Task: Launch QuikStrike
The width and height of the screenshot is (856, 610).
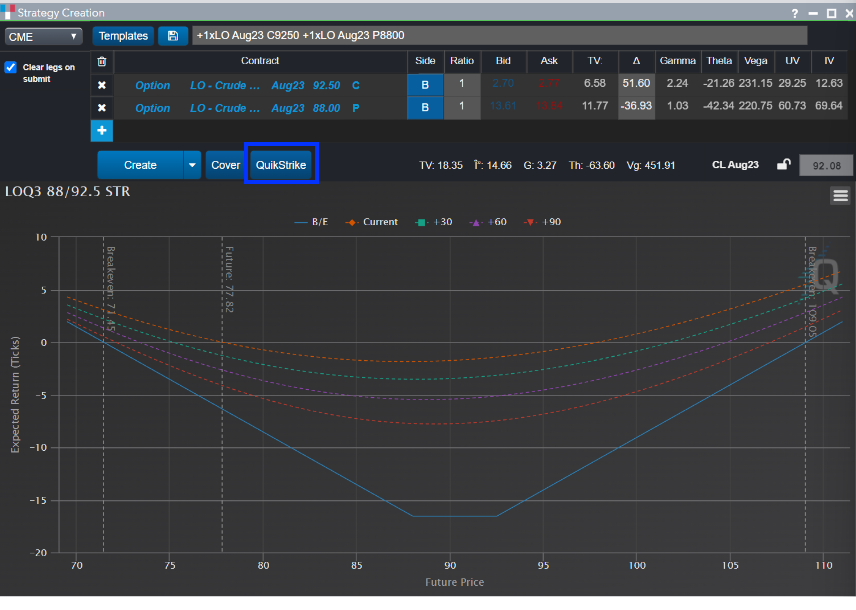Action: click(x=281, y=165)
